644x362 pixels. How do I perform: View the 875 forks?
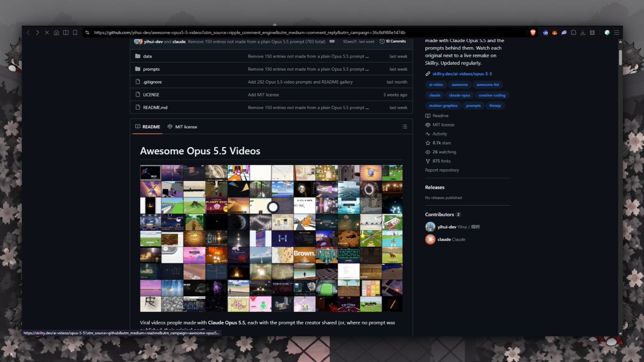(x=438, y=161)
